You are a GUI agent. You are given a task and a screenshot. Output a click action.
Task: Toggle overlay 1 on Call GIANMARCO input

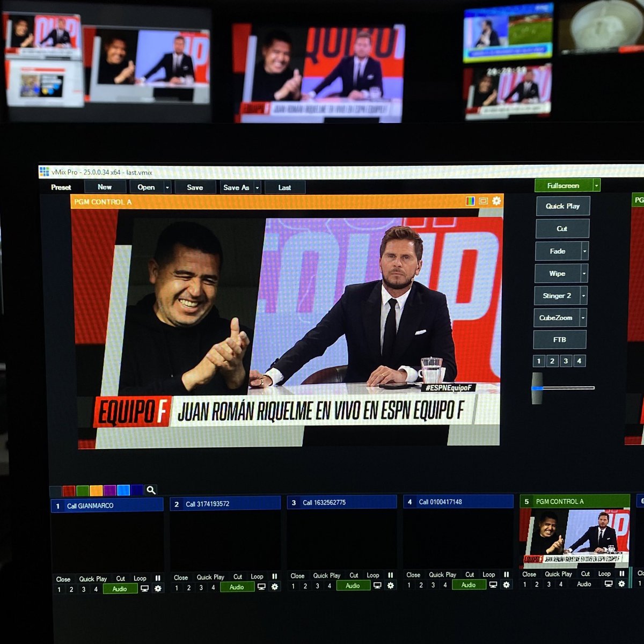pos(59,589)
